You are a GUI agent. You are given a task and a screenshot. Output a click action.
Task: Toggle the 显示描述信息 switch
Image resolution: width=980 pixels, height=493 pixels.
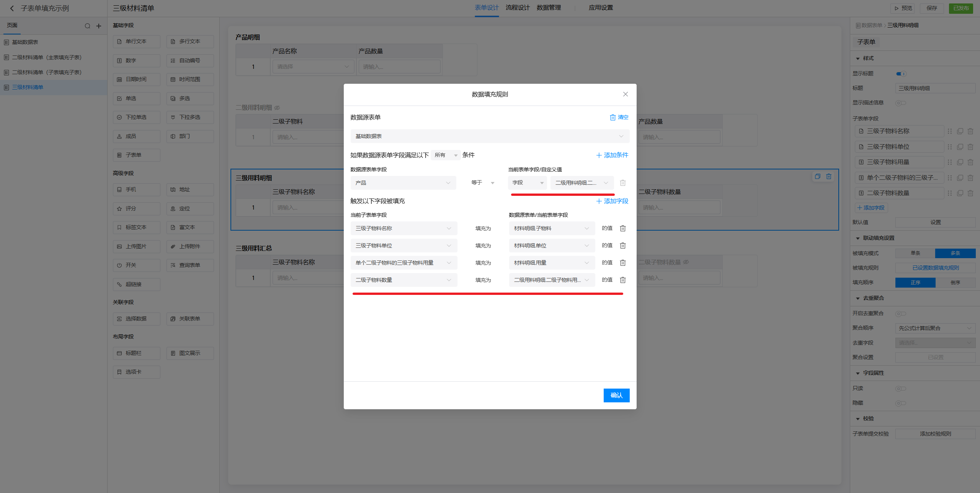coord(900,103)
